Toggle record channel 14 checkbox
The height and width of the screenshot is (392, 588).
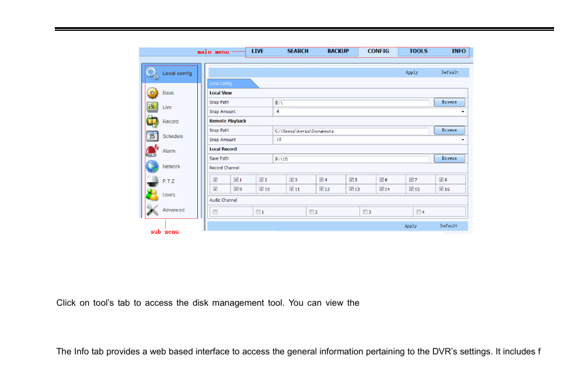click(x=382, y=189)
